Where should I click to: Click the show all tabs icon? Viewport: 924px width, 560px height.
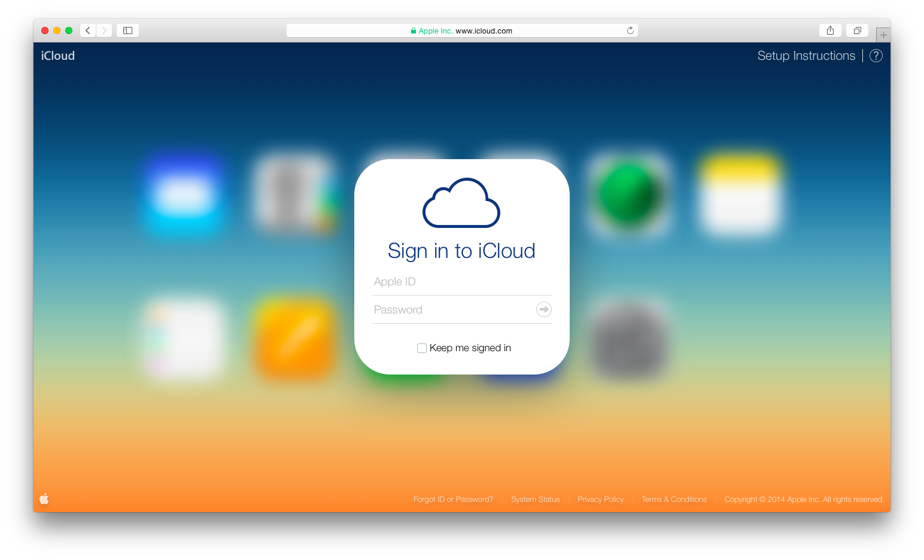pos(857,31)
